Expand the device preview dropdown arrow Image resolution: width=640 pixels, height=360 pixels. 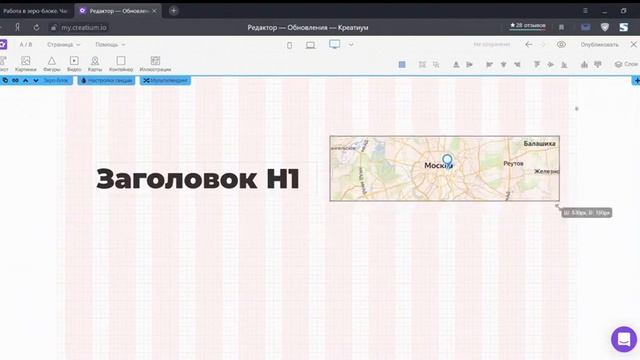(x=351, y=44)
